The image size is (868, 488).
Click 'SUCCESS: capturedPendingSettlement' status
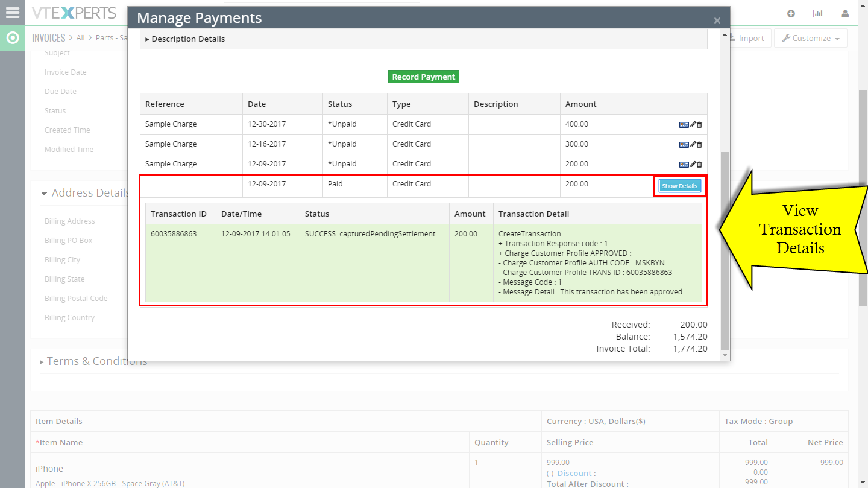370,234
